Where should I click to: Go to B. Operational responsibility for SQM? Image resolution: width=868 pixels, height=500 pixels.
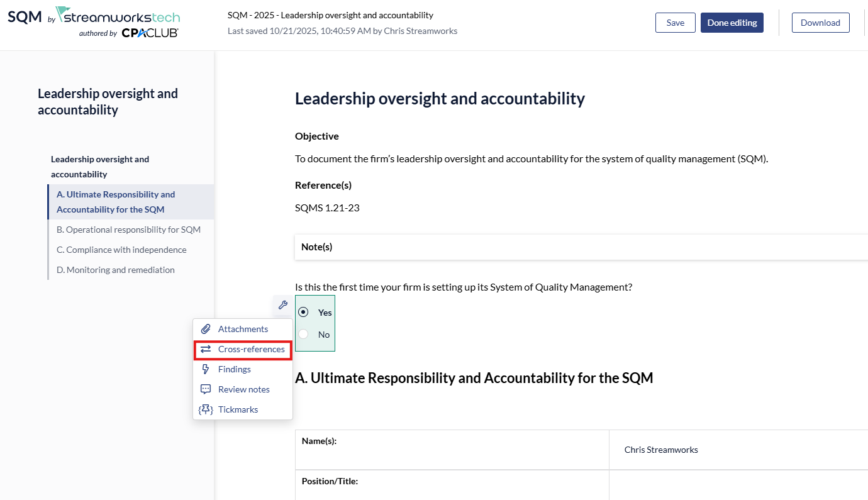click(128, 230)
